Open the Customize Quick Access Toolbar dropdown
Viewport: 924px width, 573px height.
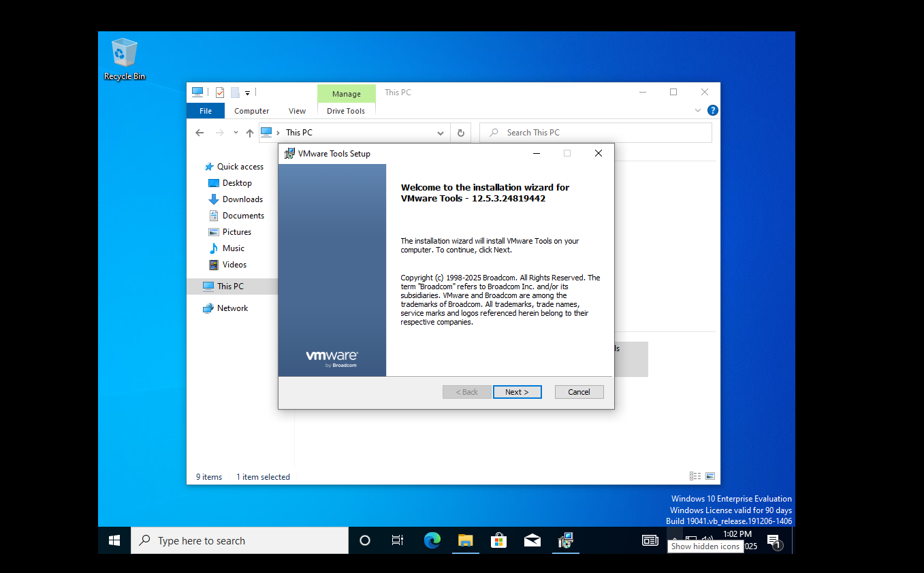point(248,93)
